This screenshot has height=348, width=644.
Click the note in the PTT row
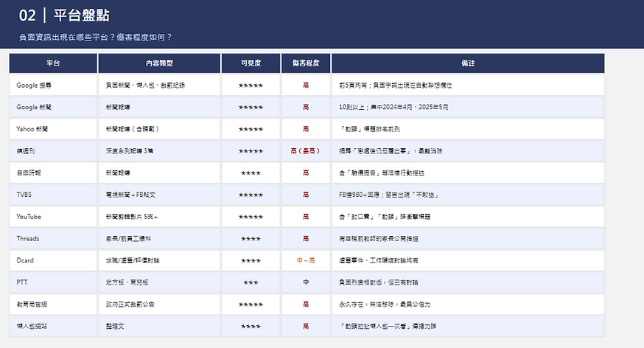[x=468, y=282]
